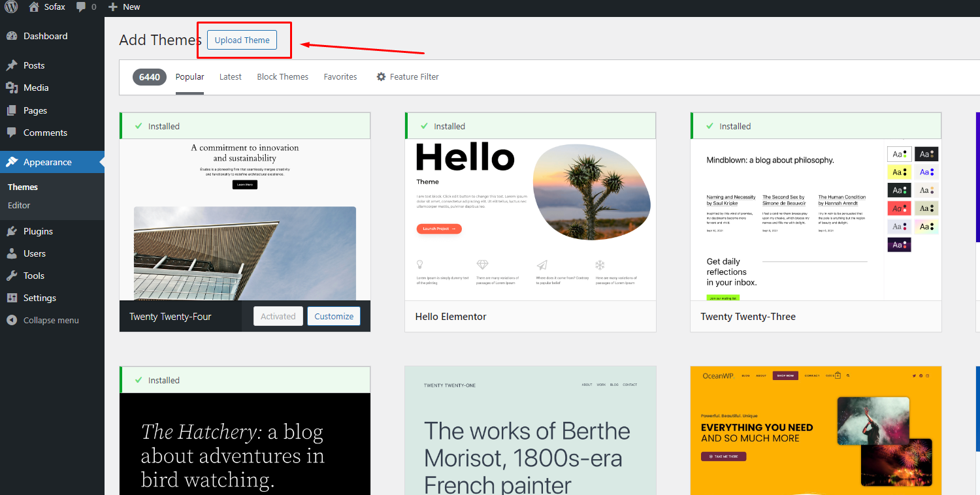
Task: Switch to the Latest tab
Action: [x=231, y=77]
